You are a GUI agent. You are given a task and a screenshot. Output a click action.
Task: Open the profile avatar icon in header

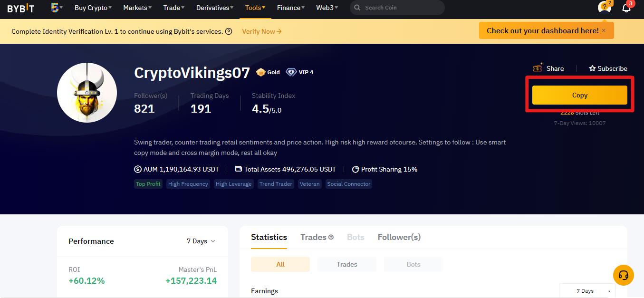[604, 8]
